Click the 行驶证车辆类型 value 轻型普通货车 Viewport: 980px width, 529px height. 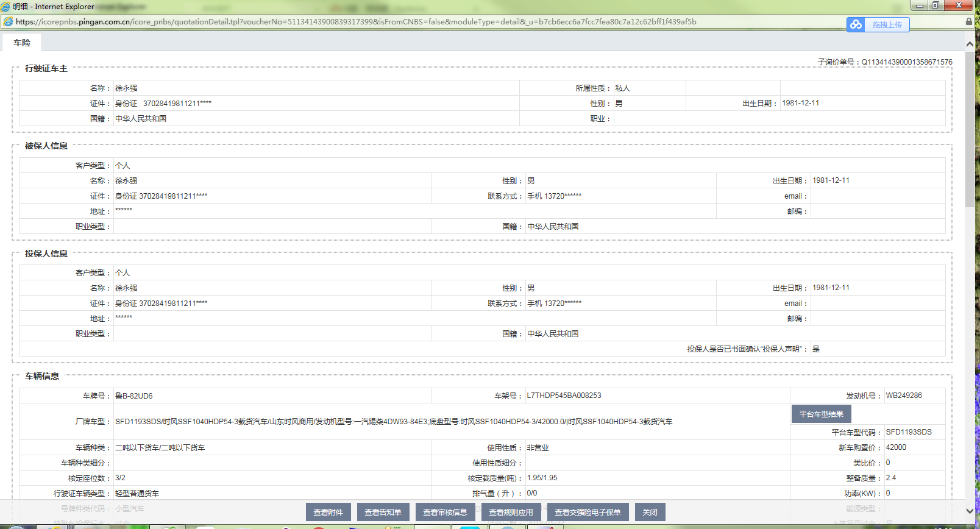coord(137,494)
